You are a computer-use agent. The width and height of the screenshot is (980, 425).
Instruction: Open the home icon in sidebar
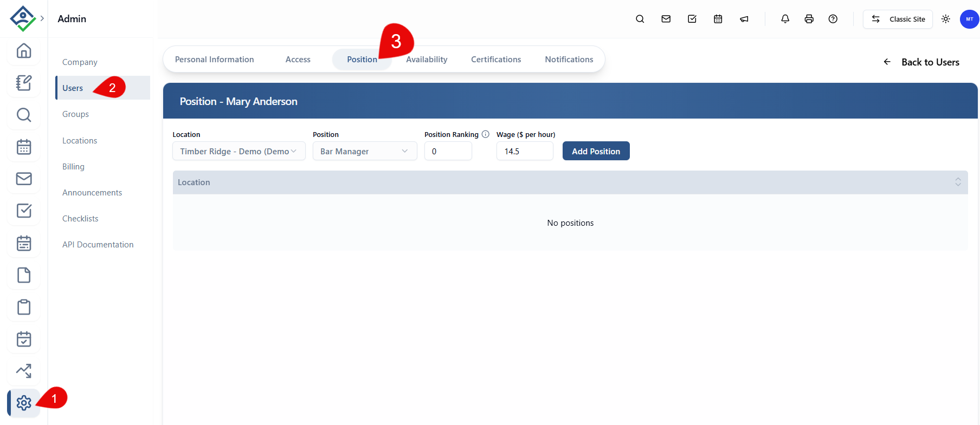(x=24, y=51)
